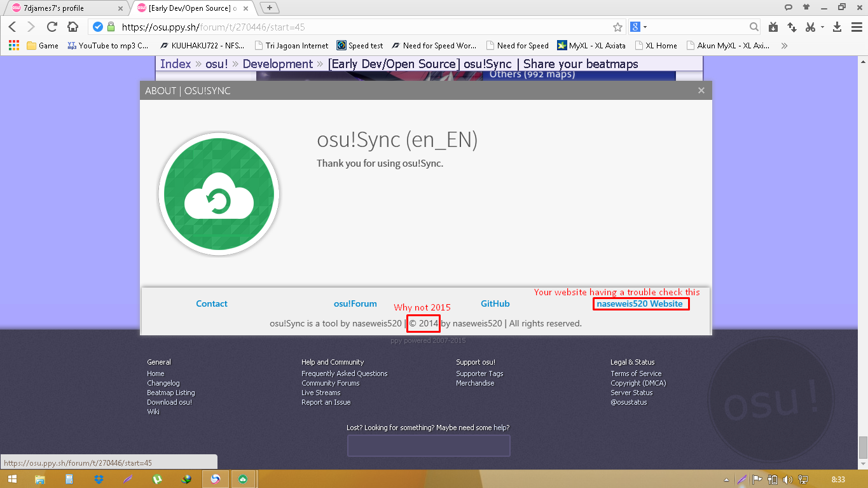868x488 pixels.
Task: Open the search engine dropdown next to Google icon
Action: click(x=645, y=27)
